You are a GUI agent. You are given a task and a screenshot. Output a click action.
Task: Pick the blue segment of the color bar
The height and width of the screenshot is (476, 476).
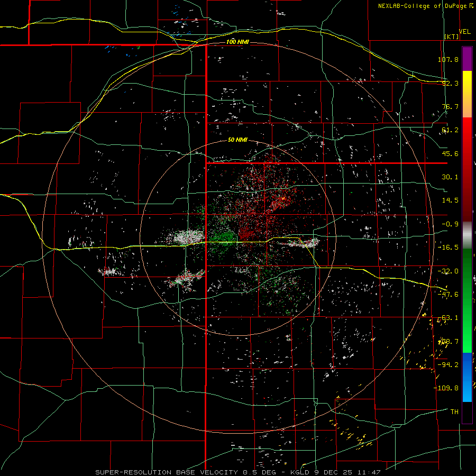point(467,377)
